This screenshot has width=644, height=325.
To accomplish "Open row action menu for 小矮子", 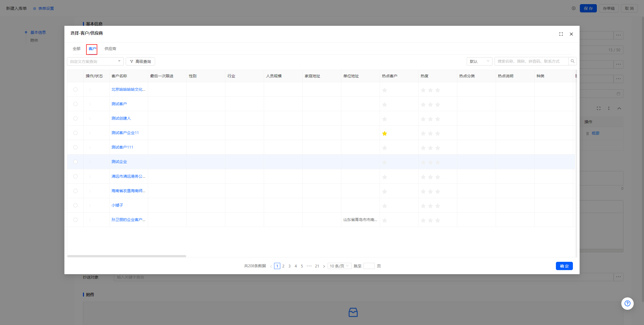I will [x=90, y=206].
